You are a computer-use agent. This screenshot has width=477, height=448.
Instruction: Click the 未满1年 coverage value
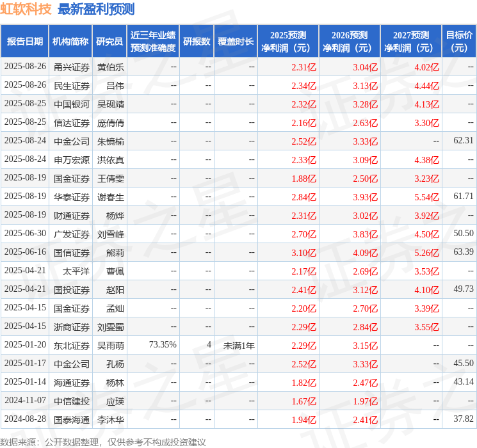[239, 346]
